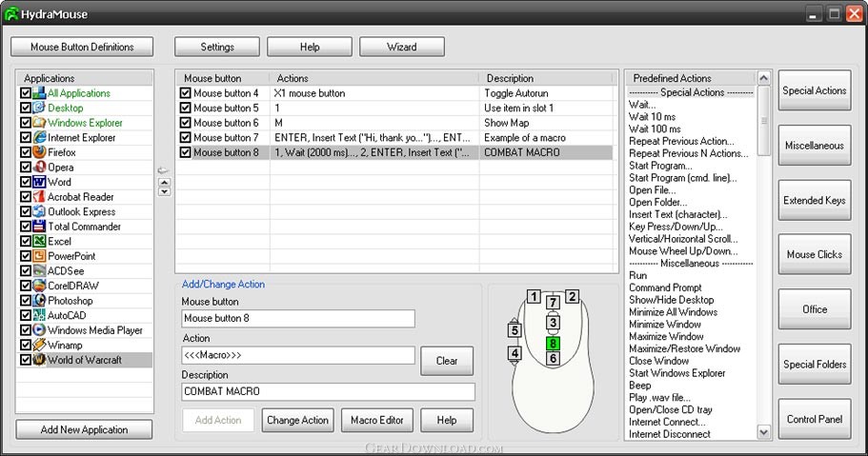
Task: Click the Windows Media Player icon
Action: coord(39,329)
